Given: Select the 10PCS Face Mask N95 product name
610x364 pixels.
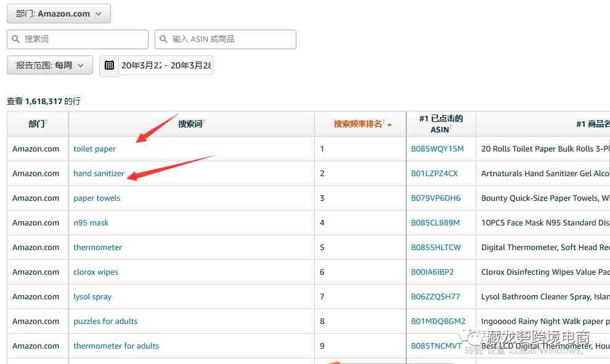Looking at the screenshot, I should click(545, 223).
